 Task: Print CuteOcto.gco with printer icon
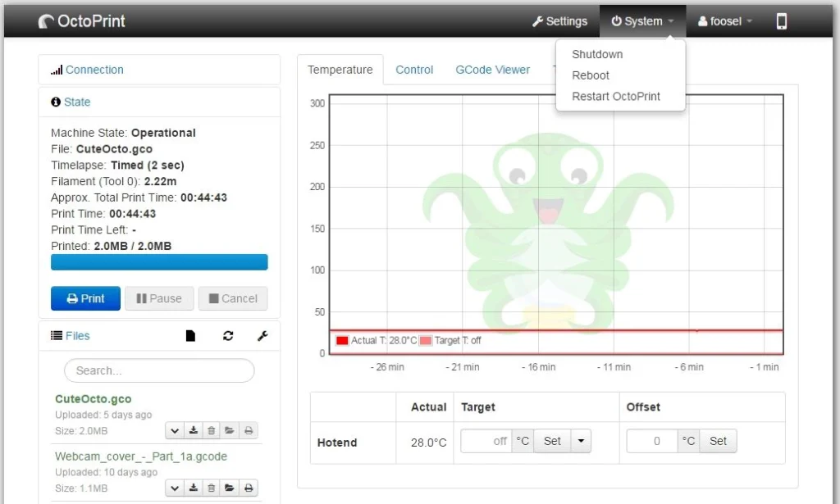pyautogui.click(x=249, y=430)
